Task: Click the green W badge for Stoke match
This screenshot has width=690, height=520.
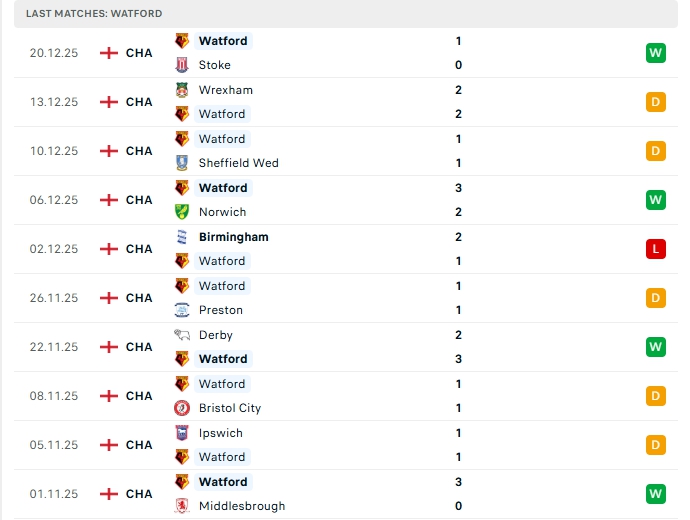Action: (656, 53)
